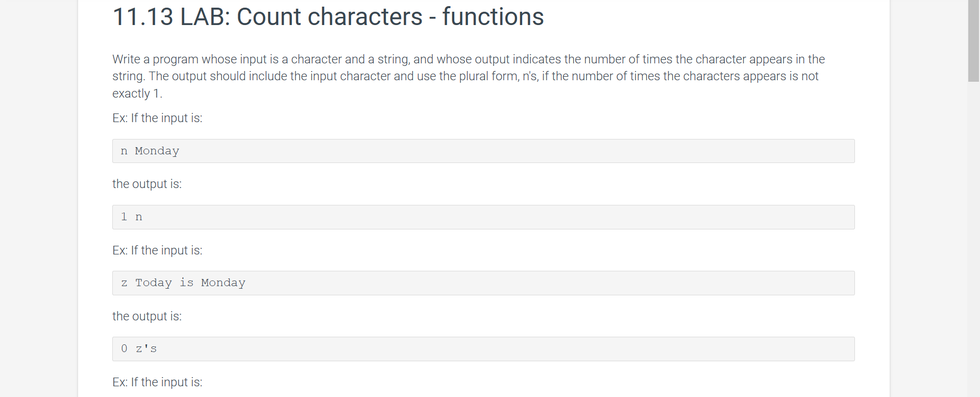Screen dimensions: 980x397
Task: Click "Ex: If the input is:" above z Today
Action: point(157,250)
